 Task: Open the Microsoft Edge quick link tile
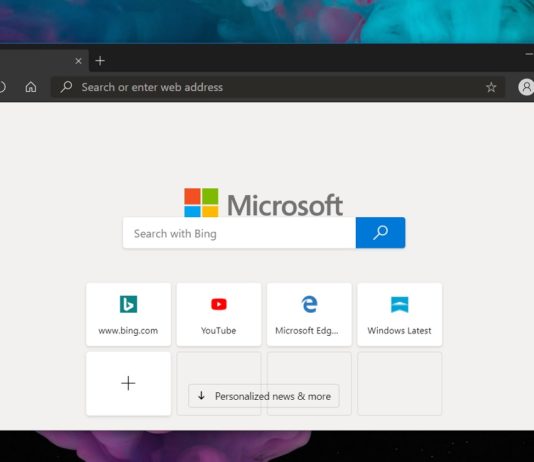click(309, 314)
